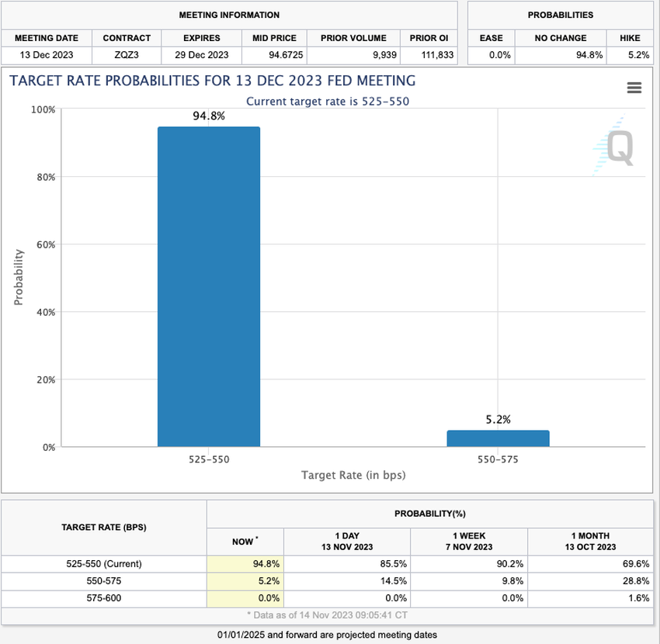The height and width of the screenshot is (644, 660).
Task: Select the 5.2% probability bar for 550-575
Action: 498,438
